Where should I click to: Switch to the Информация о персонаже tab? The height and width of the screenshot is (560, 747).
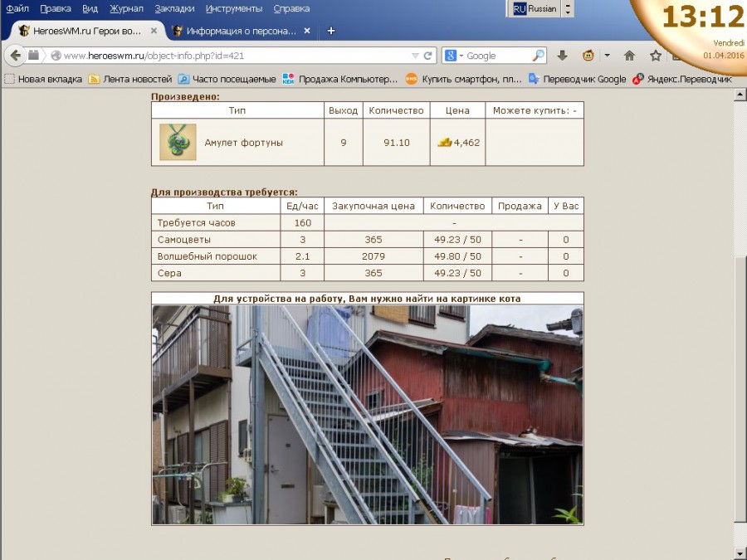click(x=241, y=31)
